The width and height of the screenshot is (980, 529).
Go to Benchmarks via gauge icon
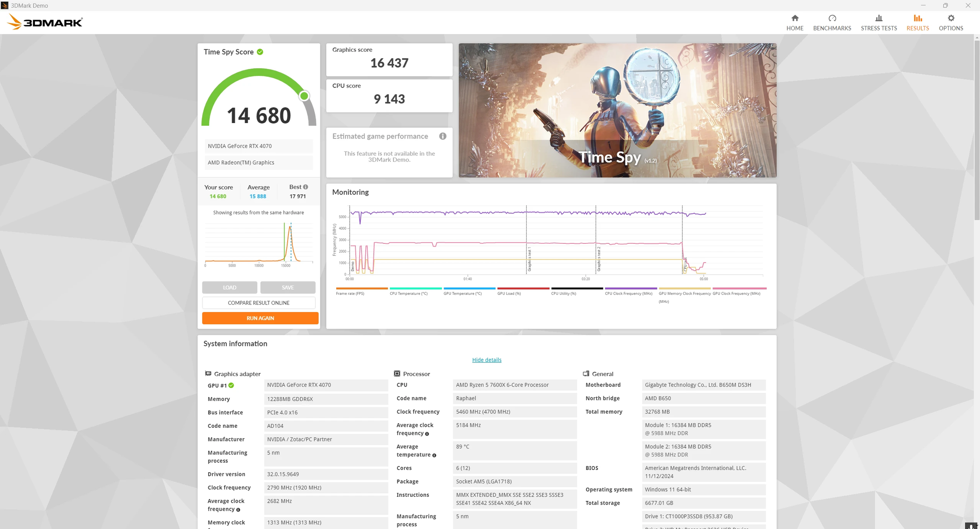pos(832,18)
